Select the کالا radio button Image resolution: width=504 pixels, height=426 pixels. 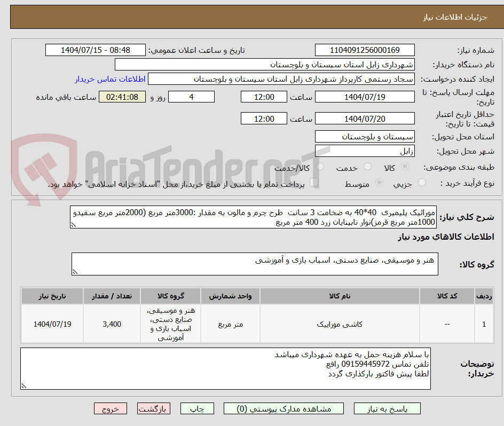(x=404, y=167)
